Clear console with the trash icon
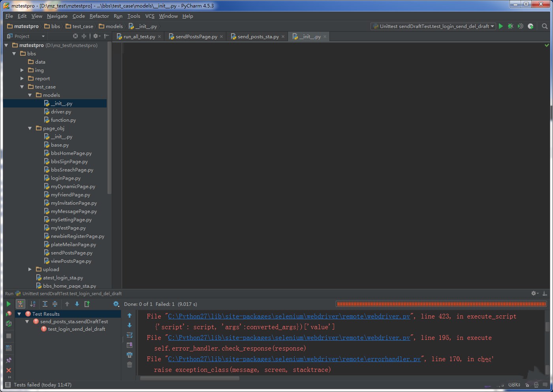 [130, 364]
